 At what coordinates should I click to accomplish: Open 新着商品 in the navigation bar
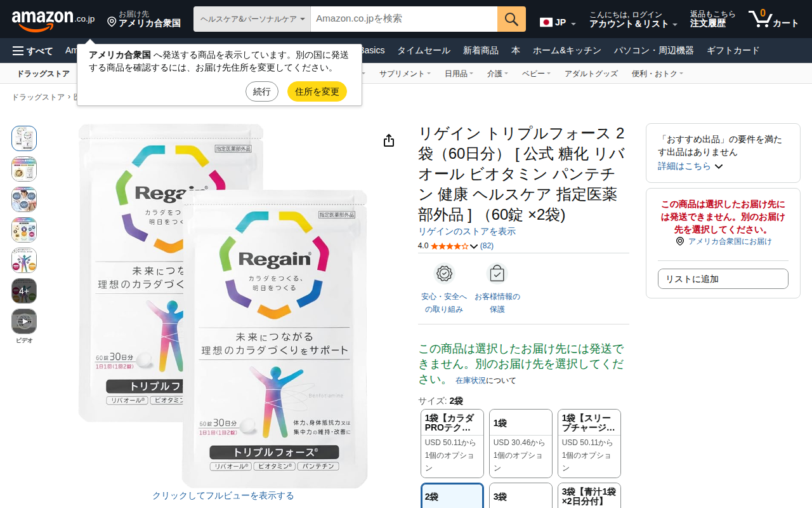pos(481,51)
